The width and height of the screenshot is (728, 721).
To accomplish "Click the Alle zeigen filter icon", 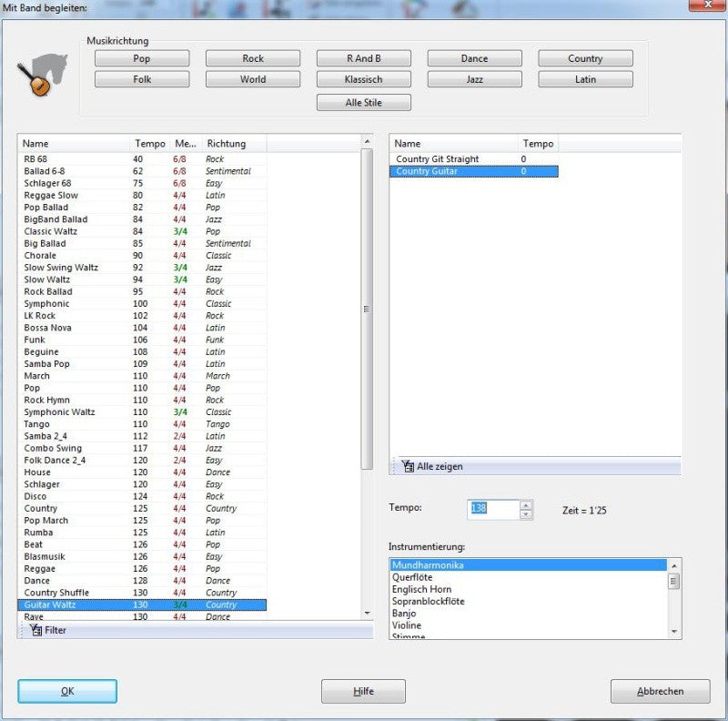I will pos(408,466).
